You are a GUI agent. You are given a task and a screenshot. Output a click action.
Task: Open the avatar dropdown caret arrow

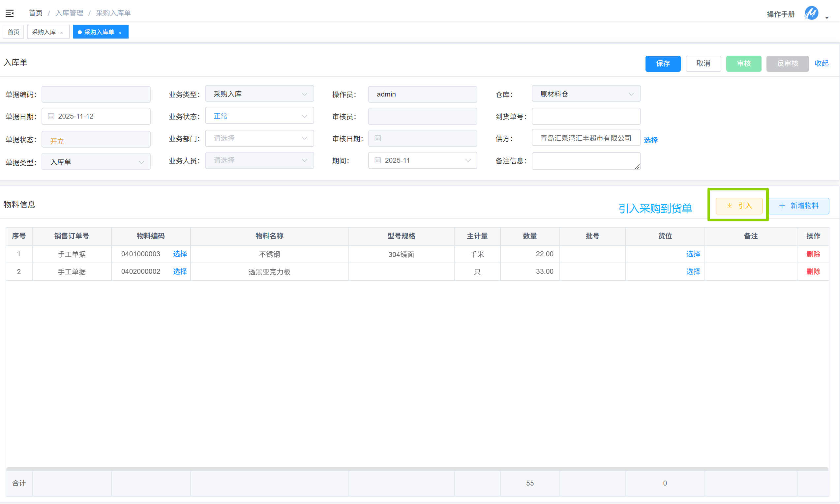[x=827, y=17]
